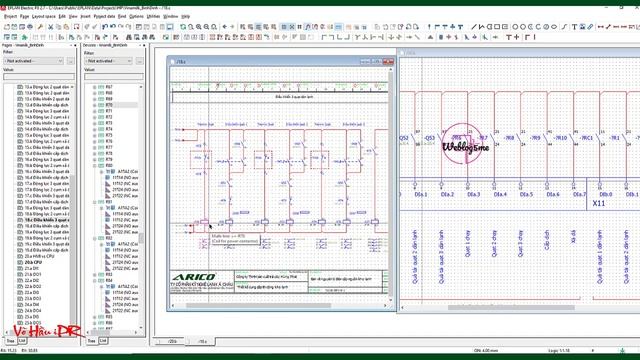Insert first angle connection symbol
The image size is (640, 360).
[x=324, y=37]
